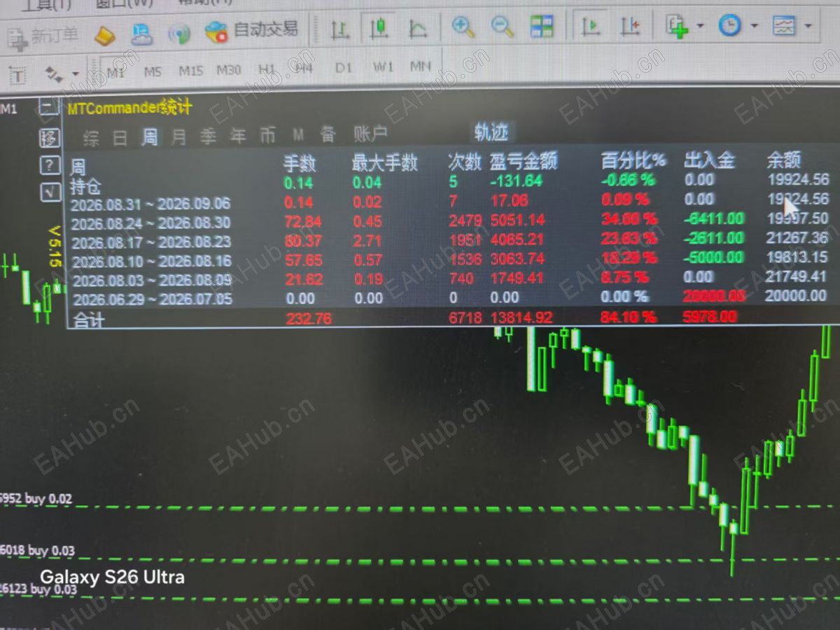Image resolution: width=840 pixels, height=630 pixels.
Task: Click the question mark help button
Action: (49, 165)
